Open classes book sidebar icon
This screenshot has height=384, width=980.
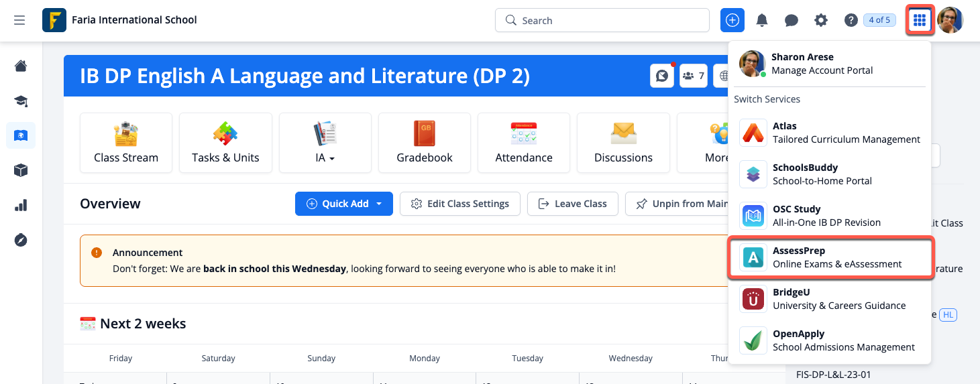[21, 135]
